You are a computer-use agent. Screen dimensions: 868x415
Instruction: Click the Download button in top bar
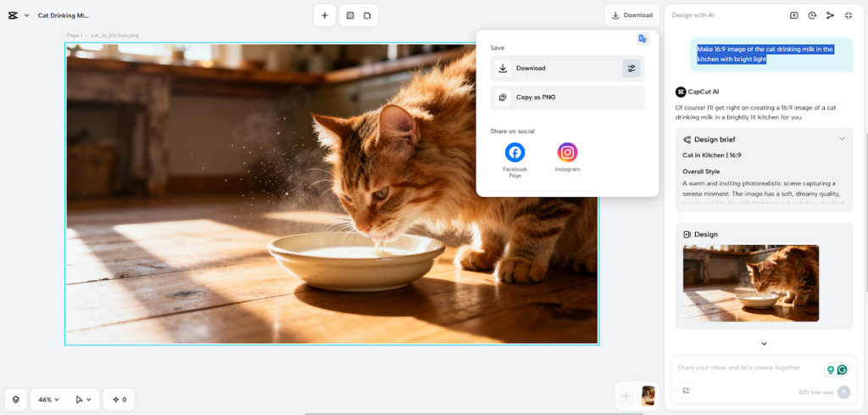point(632,15)
